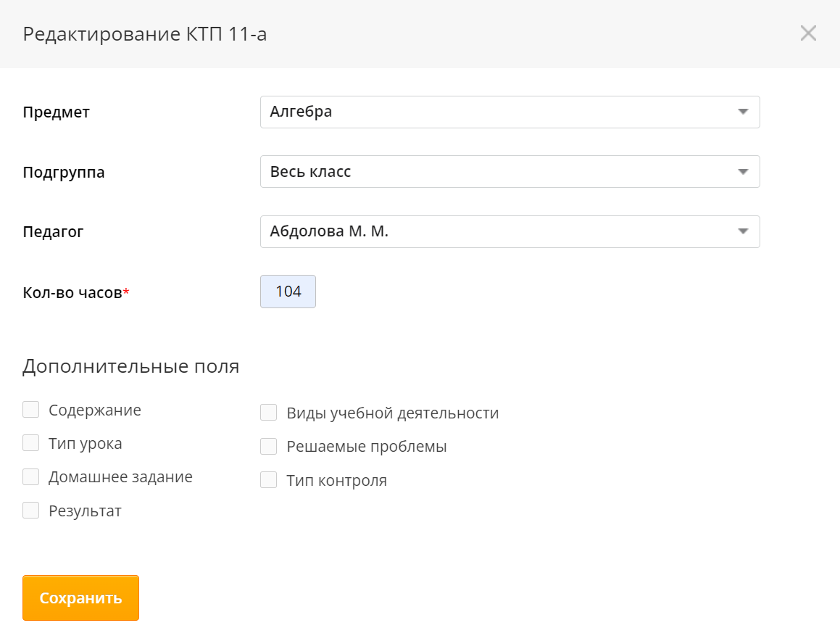Viewport: 840px width, 636px height.
Task: Open the subject list showing Алгебра
Action: [x=500, y=112]
